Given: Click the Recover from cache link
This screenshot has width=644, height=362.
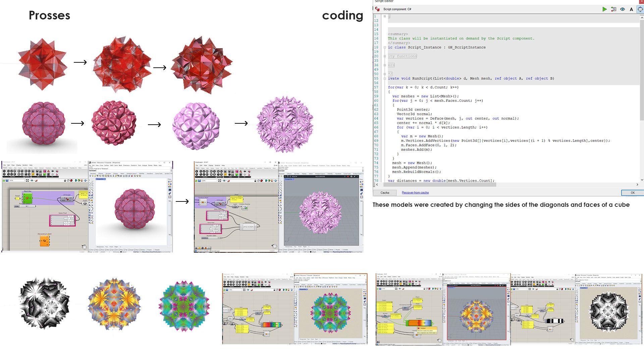Looking at the screenshot, I should tap(415, 193).
